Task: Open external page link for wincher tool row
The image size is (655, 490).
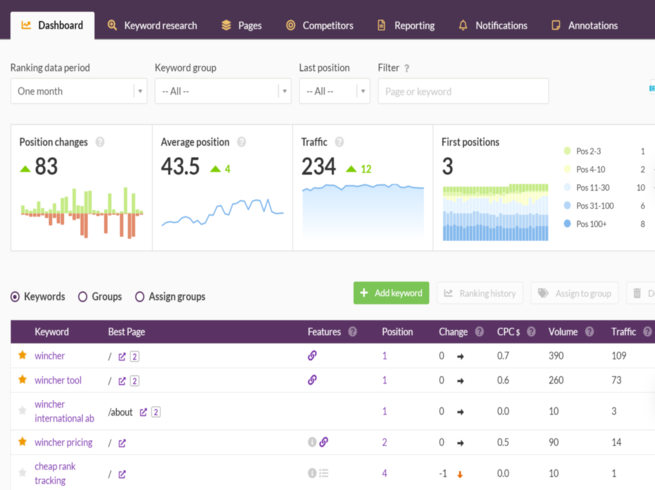Action: pyautogui.click(x=122, y=381)
